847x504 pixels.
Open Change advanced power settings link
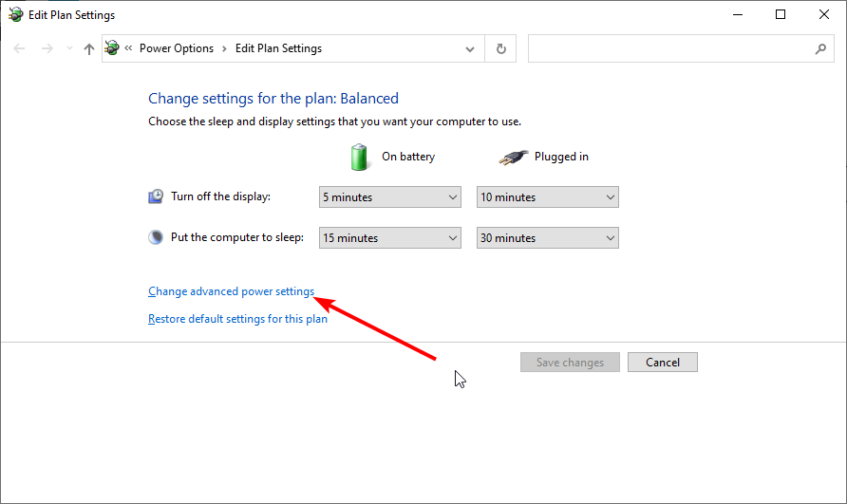click(x=231, y=291)
